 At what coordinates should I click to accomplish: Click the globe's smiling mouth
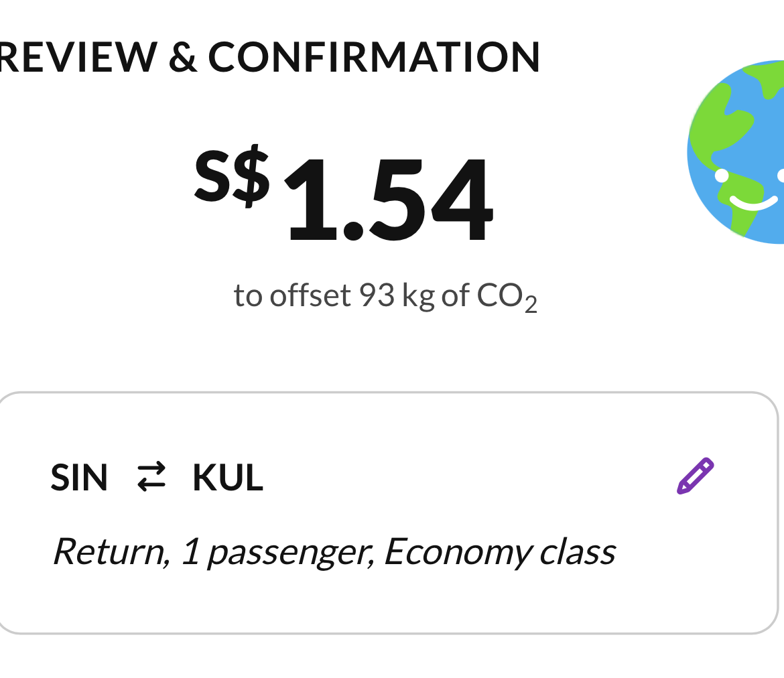(x=753, y=202)
